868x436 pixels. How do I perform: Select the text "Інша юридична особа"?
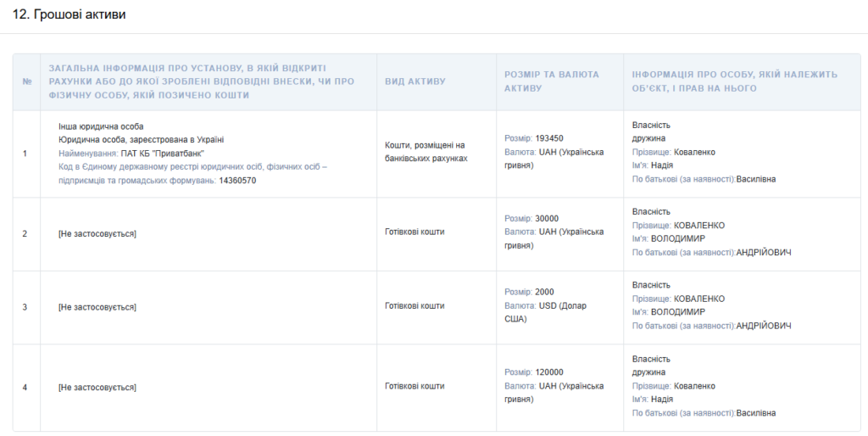click(x=101, y=126)
